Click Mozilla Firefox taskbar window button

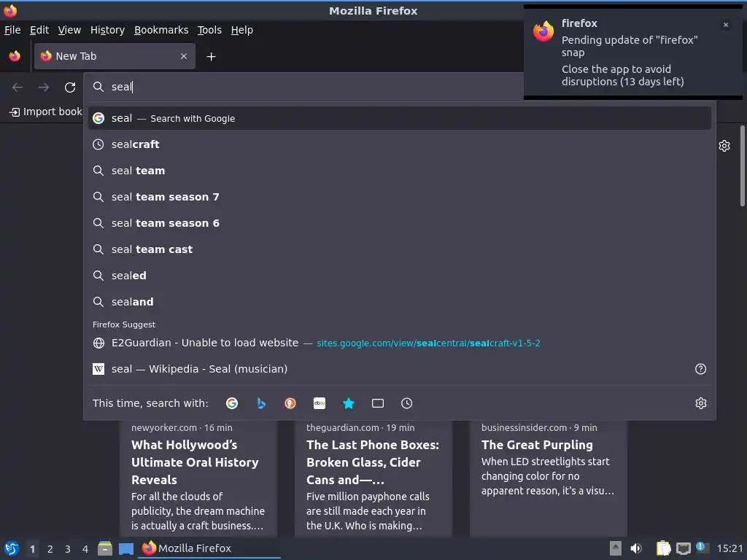point(209,548)
